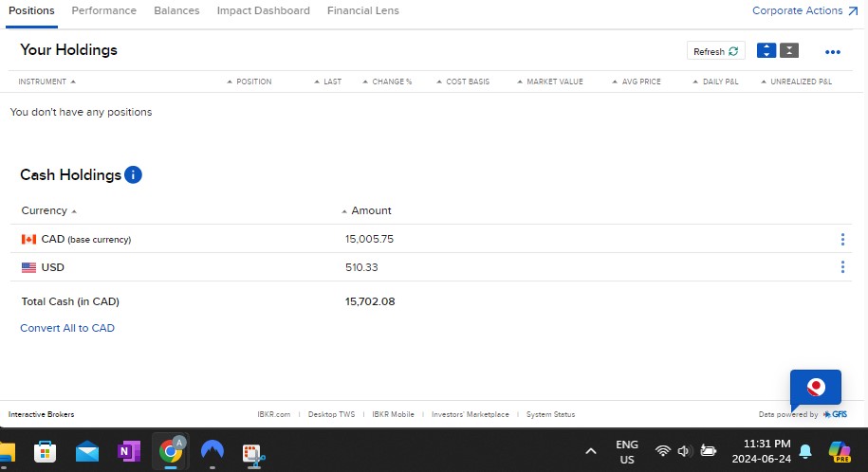Open the CAD row vertical-dots menu
The image size is (868, 472).
842,240
